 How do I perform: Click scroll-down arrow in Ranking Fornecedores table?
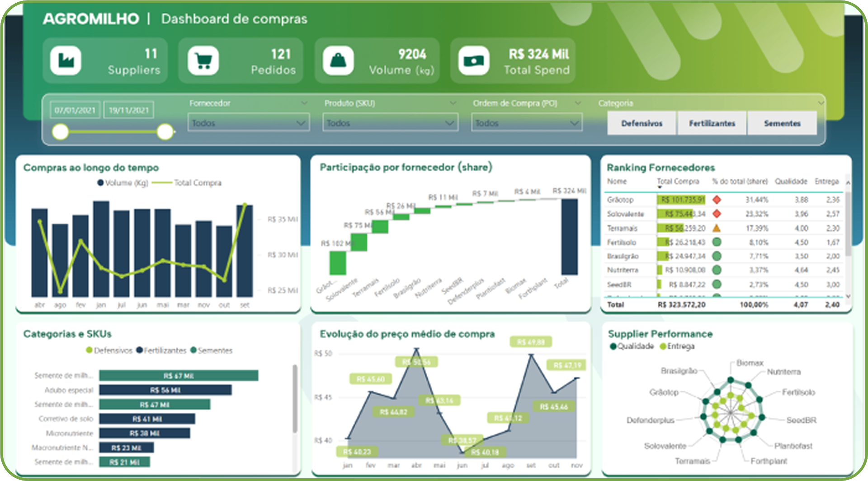[848, 296]
